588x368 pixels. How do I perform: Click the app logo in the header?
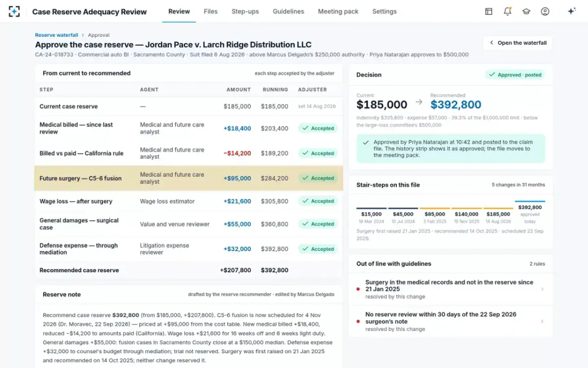coord(14,11)
